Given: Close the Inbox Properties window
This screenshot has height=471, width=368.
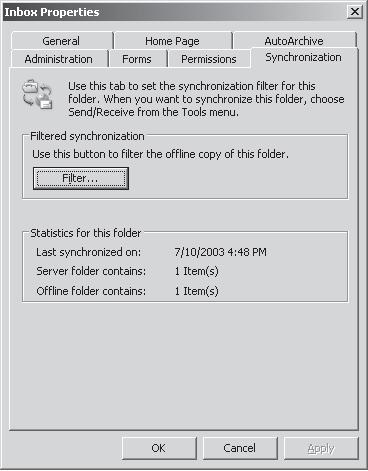Looking at the screenshot, I should (x=355, y=12).
